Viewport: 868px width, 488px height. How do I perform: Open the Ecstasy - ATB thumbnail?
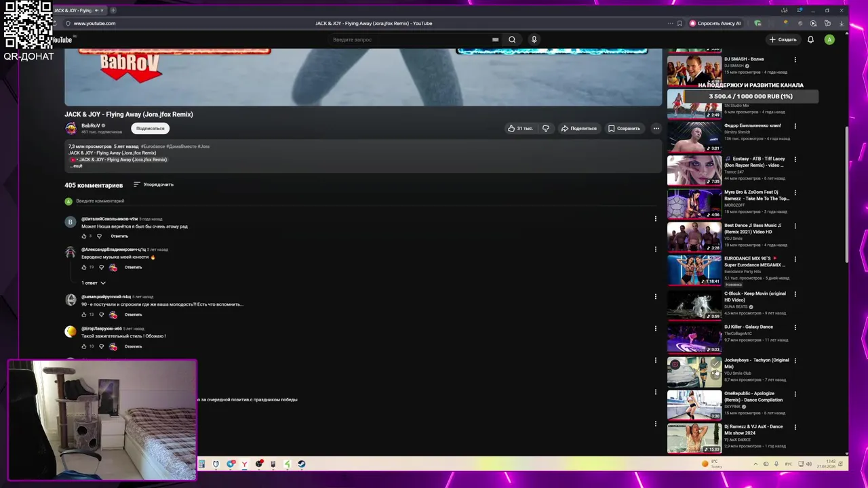(694, 170)
